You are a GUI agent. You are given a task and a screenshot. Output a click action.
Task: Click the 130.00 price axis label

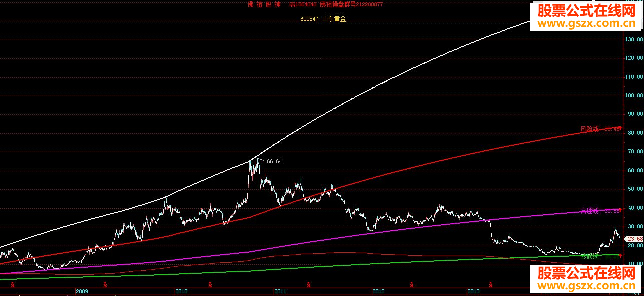click(634, 39)
